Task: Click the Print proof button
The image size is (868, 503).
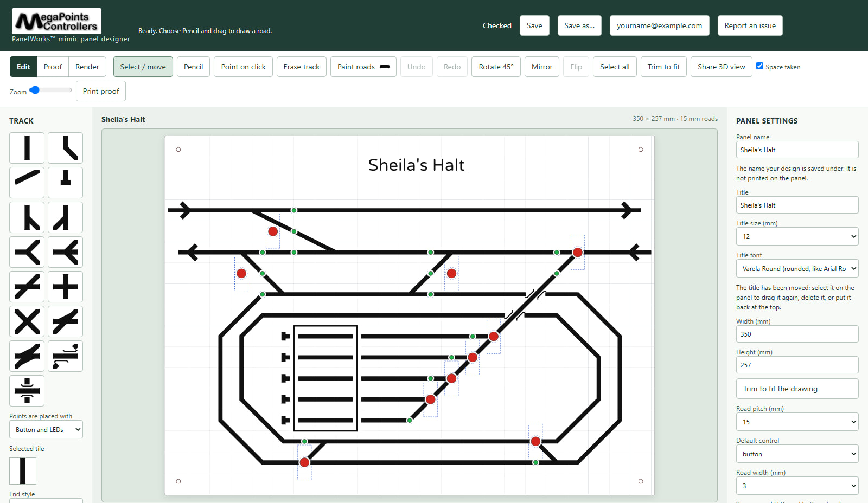Action: pos(101,91)
